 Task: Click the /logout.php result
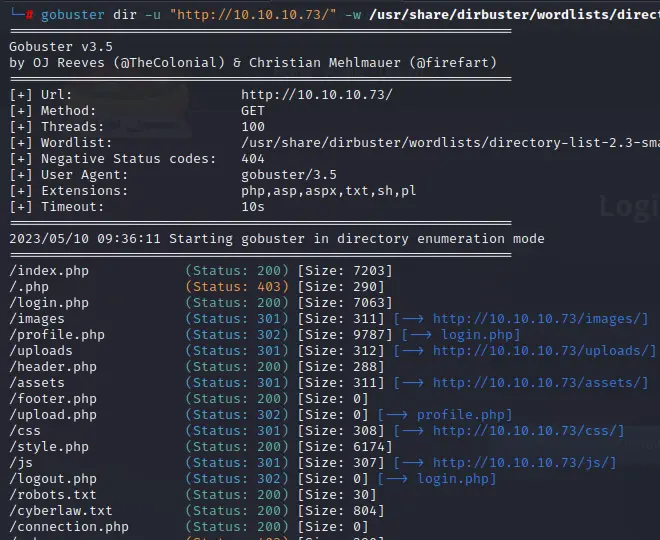pyautogui.click(x=53, y=479)
